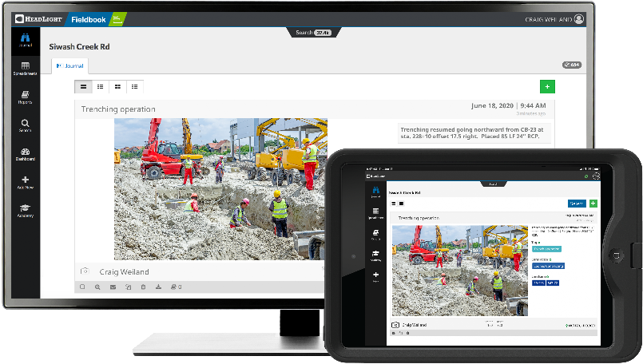Tick the entry's selection checkbox in bottom toolbar
Viewport: 643px width, 364px height.
tap(82, 287)
